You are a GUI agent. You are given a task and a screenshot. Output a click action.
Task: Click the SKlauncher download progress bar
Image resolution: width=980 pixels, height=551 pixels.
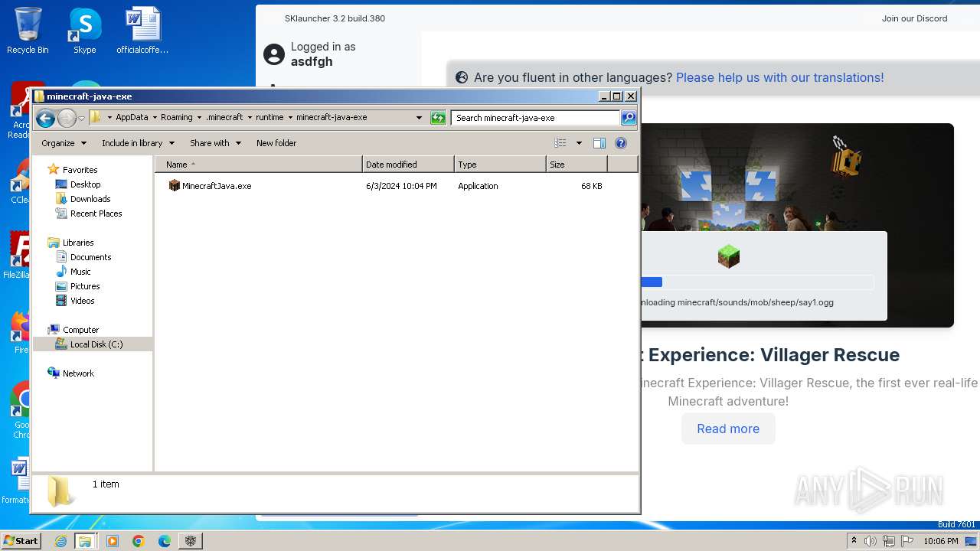(x=757, y=282)
